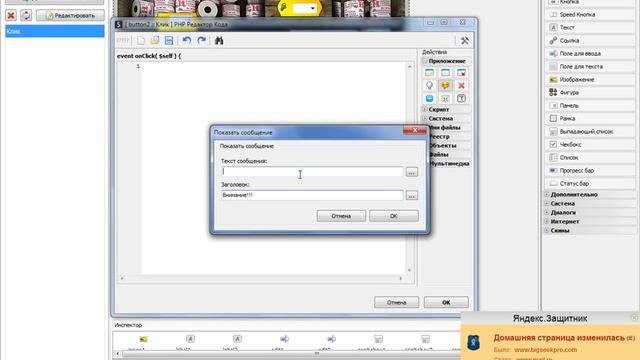Click the code editor horizontal scrollbar
Screen dimensions: 640x360
pyautogui.click(x=261, y=278)
